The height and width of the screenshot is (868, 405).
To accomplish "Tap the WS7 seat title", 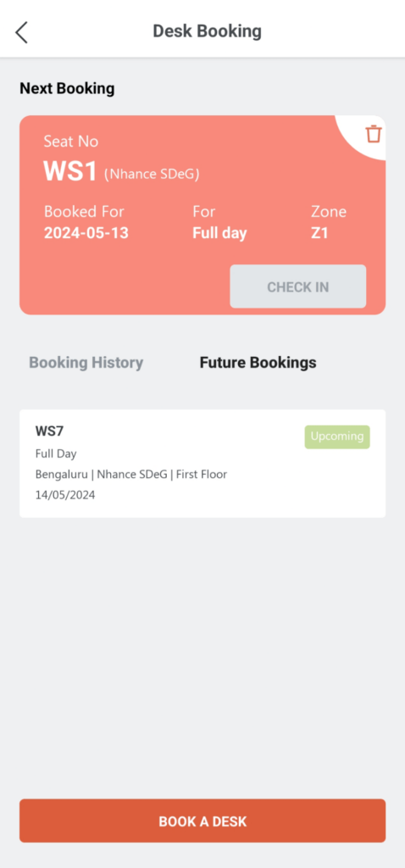I will [50, 431].
